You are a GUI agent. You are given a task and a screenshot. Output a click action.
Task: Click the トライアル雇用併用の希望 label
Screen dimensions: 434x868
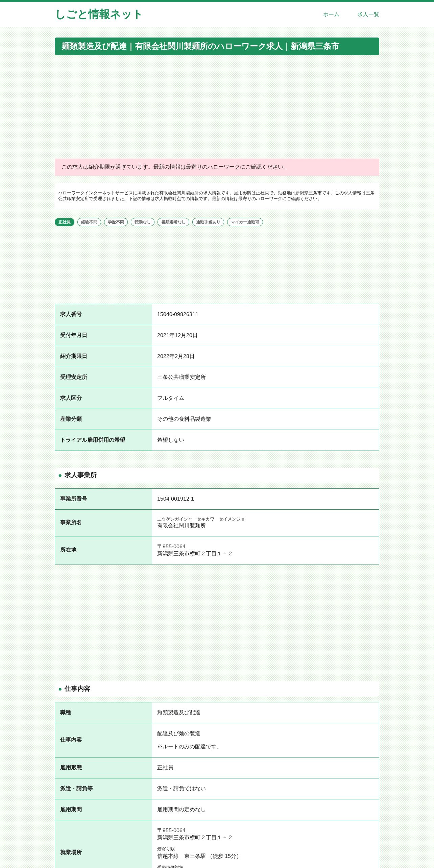93,440
